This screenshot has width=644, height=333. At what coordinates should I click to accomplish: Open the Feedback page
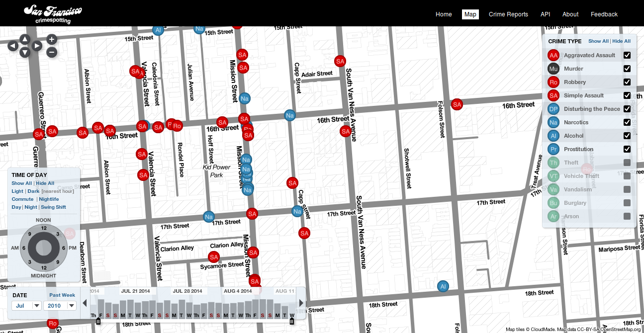click(x=604, y=14)
